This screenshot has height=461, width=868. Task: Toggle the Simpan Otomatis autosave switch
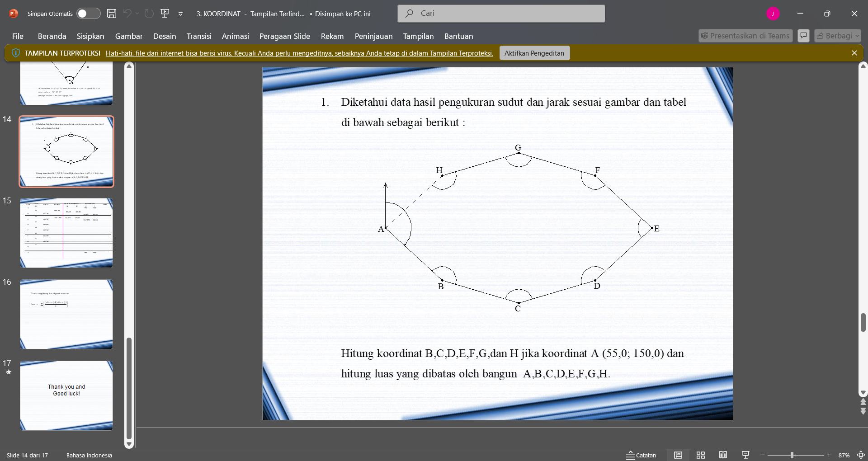point(88,14)
